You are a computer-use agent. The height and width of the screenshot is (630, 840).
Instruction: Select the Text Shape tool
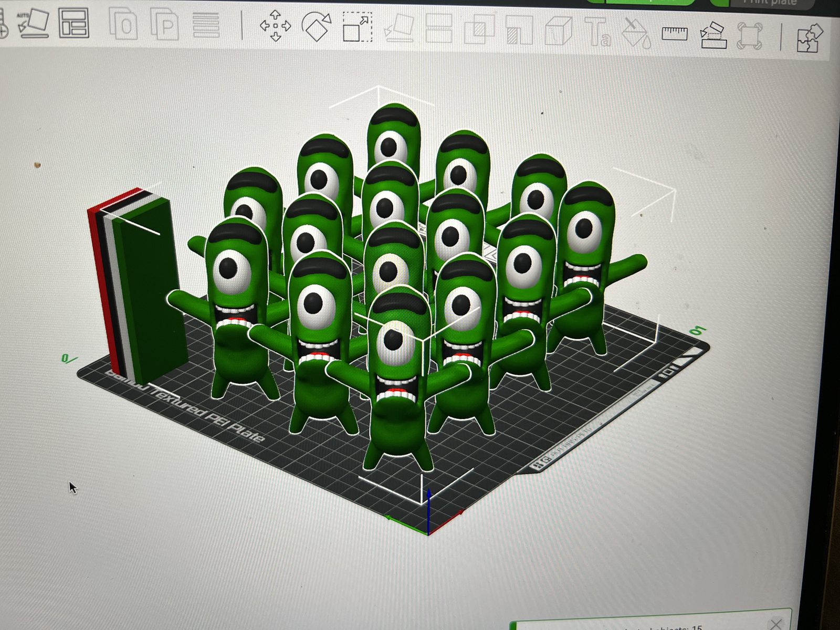click(598, 31)
